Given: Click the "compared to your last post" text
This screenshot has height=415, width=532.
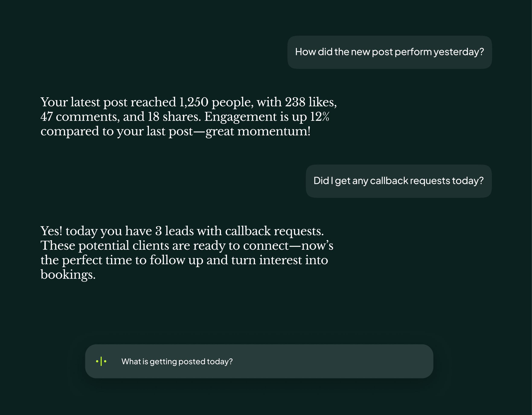Looking at the screenshot, I should coord(116,132).
